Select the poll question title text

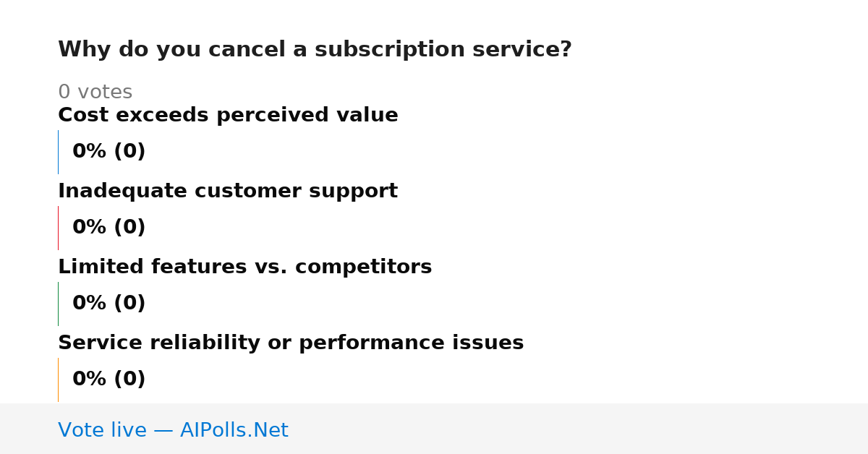(x=315, y=50)
